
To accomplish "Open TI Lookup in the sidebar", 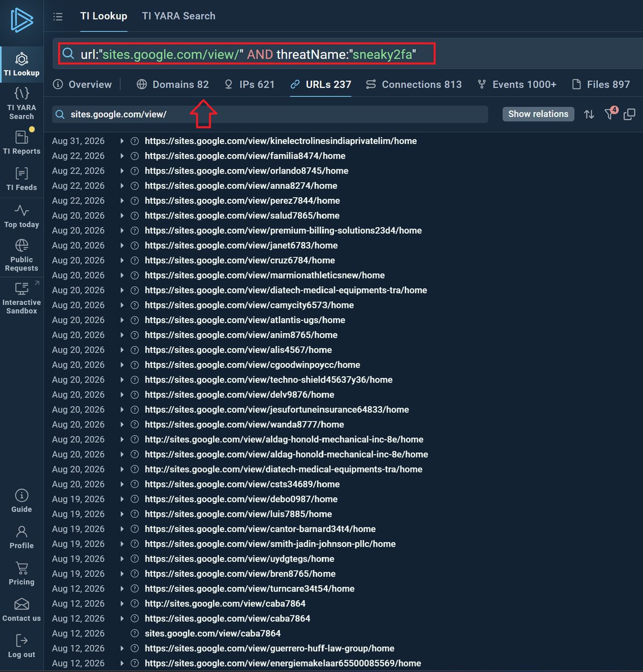I will (x=21, y=63).
